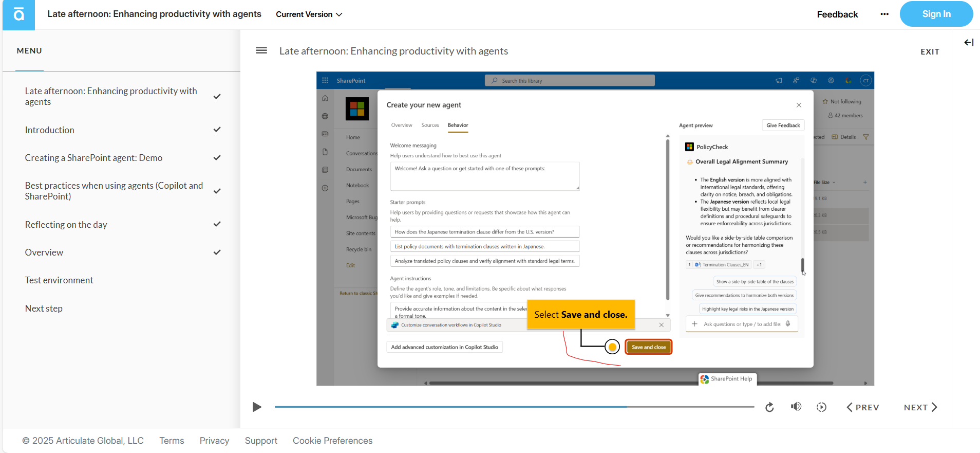This screenshot has height=453, width=980.
Task: Click the Save and close button
Action: click(649, 347)
